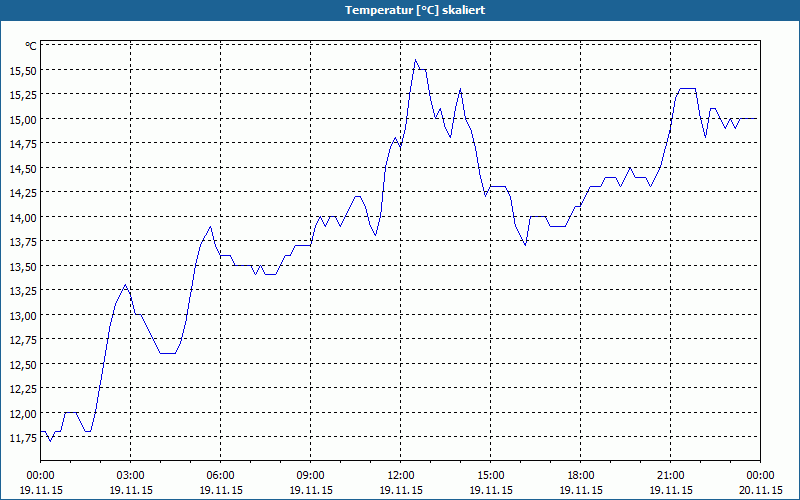The width and height of the screenshot is (800, 500).
Task: Choose the 12,25 y-axis label
Action: pyautogui.click(x=23, y=389)
